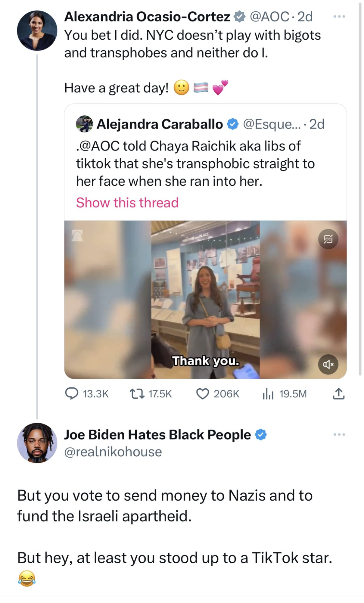The image size is (364, 603).
Task: Open the view analytics bar-chart icon
Action: pos(268,394)
